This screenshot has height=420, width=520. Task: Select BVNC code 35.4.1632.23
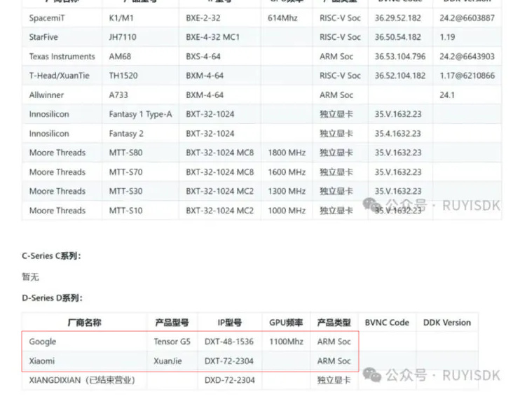click(397, 134)
